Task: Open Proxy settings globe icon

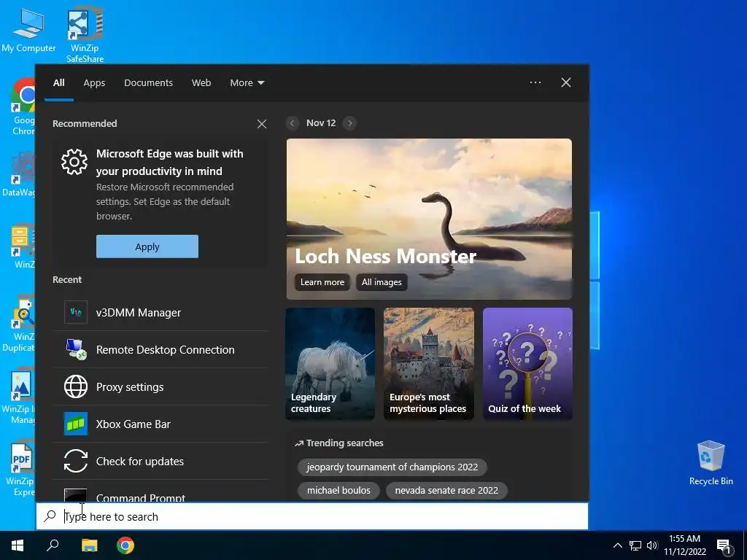Action: point(76,386)
